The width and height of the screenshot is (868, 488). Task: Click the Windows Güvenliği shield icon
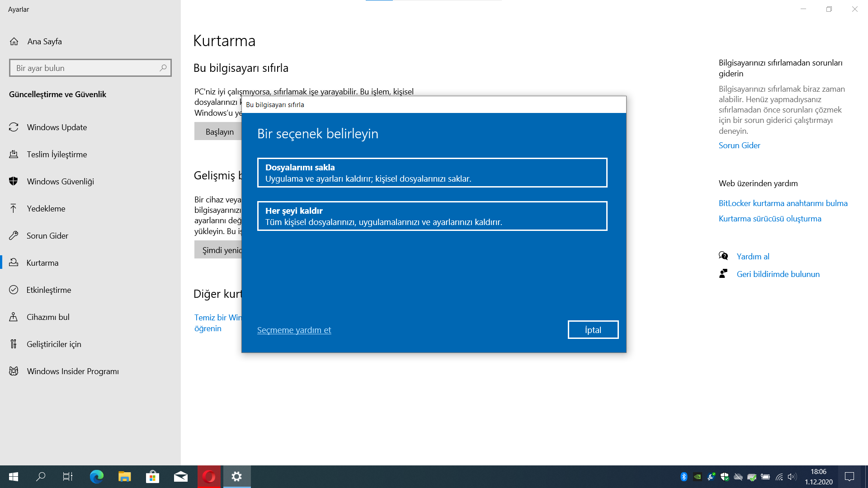click(14, 182)
